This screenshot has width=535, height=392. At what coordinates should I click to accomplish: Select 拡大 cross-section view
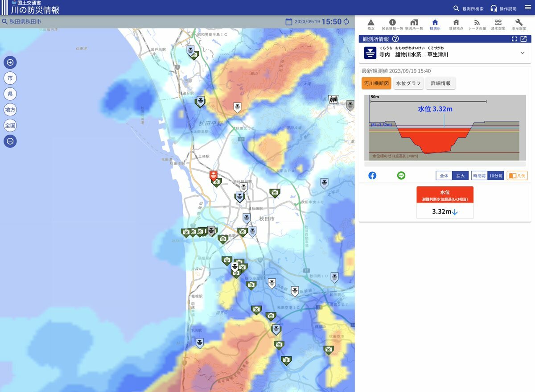pos(460,176)
